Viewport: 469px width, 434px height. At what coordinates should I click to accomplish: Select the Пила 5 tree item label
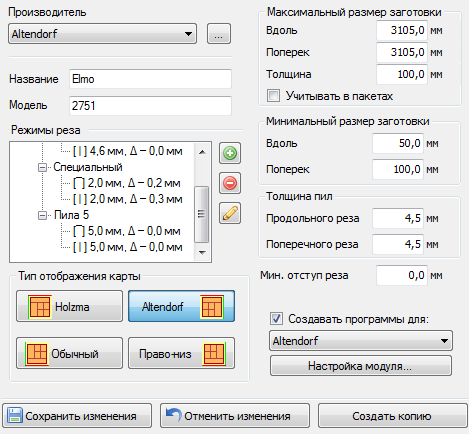point(71,215)
